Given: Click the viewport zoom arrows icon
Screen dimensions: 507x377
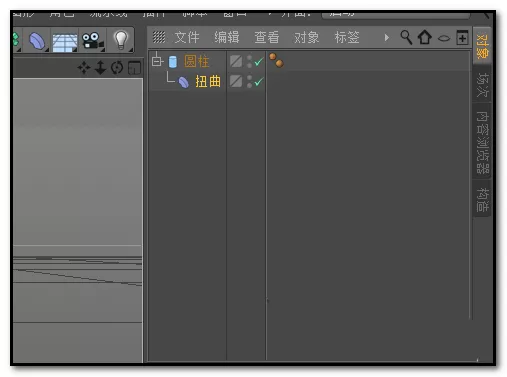Looking at the screenshot, I should pyautogui.click(x=100, y=68).
